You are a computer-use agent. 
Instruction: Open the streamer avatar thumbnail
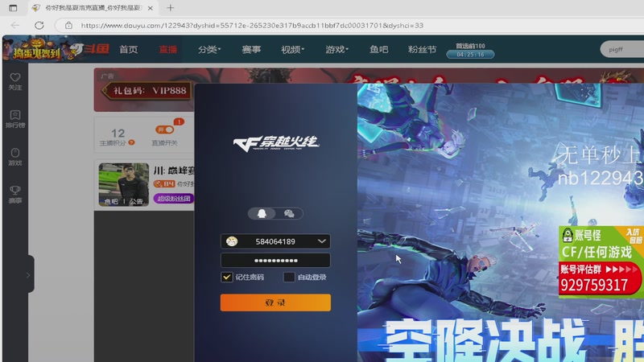[124, 184]
